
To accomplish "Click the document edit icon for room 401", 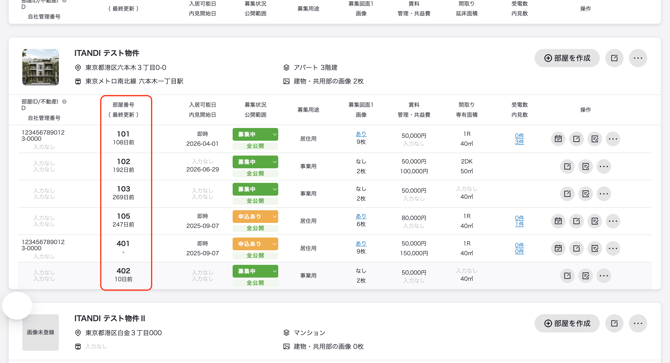I will click(594, 248).
